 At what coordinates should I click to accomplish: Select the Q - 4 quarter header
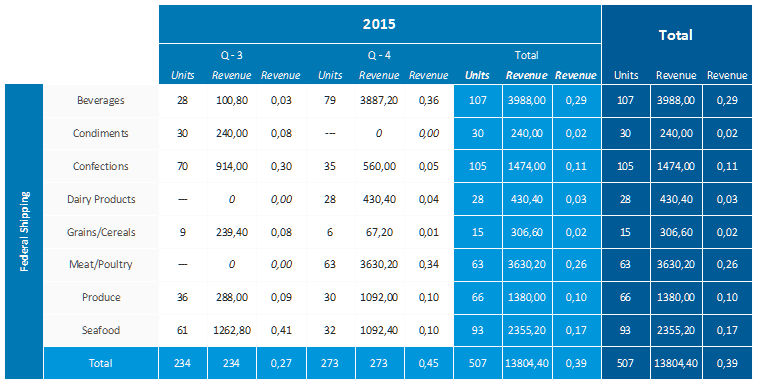(x=379, y=55)
